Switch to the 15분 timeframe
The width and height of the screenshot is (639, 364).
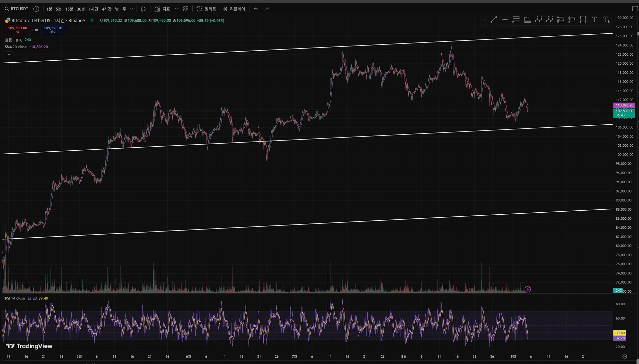69,9
